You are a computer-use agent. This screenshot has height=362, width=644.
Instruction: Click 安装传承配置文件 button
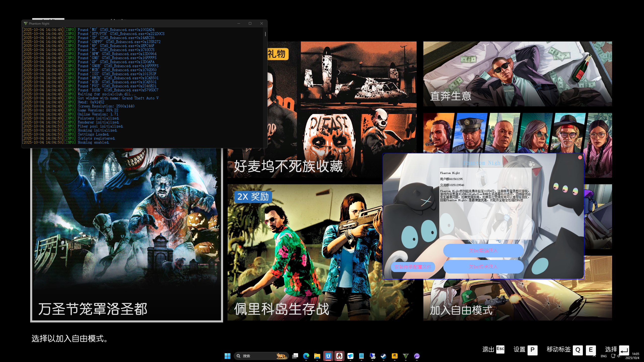click(x=413, y=267)
